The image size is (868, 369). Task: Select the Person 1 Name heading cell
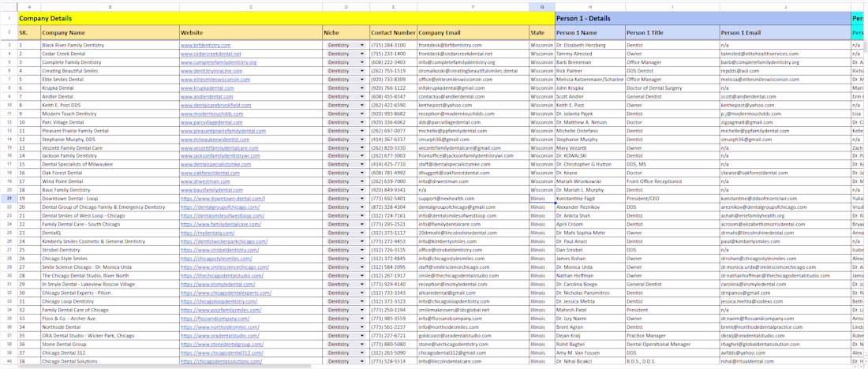click(590, 32)
